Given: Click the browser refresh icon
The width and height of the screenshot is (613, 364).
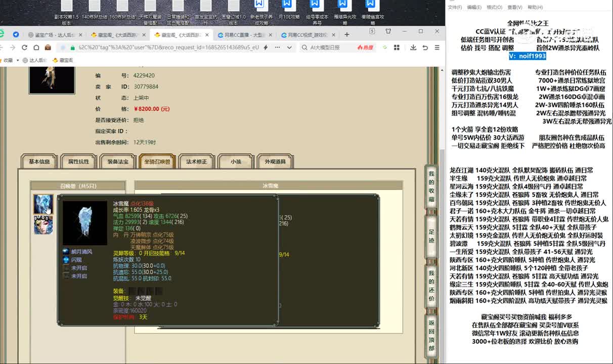Looking at the screenshot, I should (24, 48).
